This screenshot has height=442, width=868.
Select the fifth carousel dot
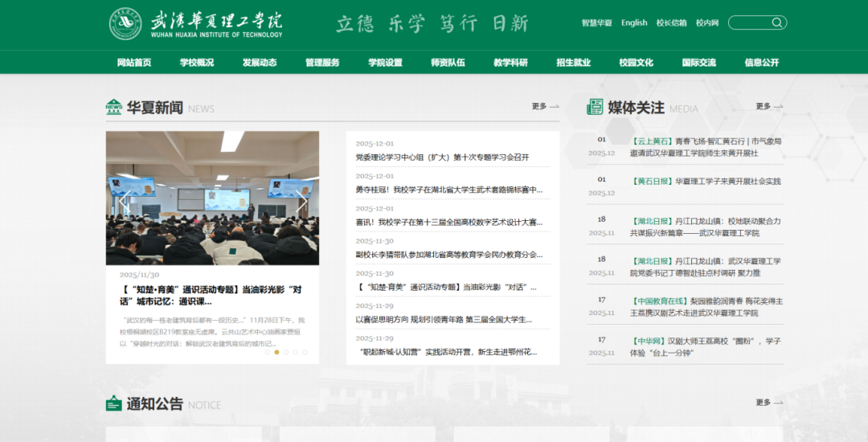pos(305,352)
